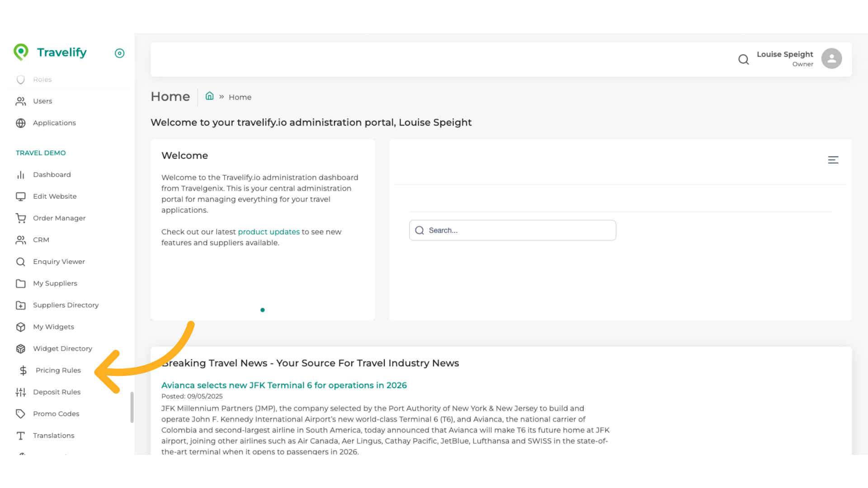Open Order Manager cart icon

21,218
